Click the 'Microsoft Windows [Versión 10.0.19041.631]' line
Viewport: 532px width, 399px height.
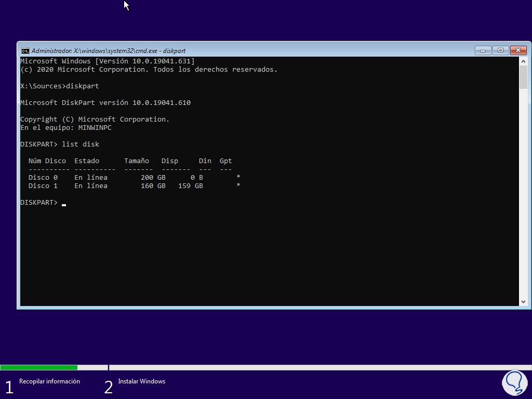click(108, 61)
